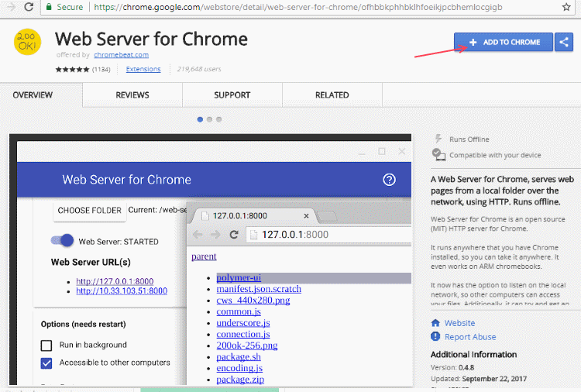This screenshot has height=392, width=581.
Task: Uncheck Accessible to other computers
Action: pyautogui.click(x=46, y=363)
